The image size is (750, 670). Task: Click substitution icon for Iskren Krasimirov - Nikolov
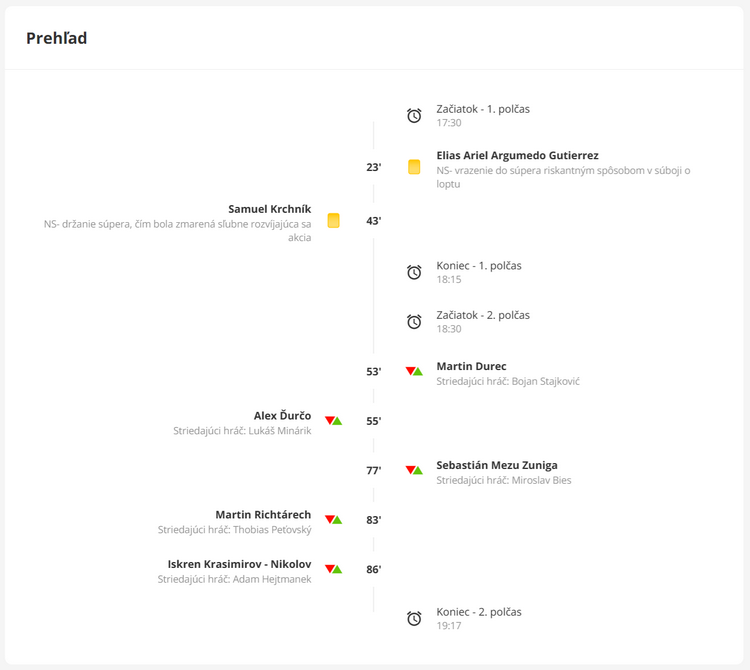333,569
